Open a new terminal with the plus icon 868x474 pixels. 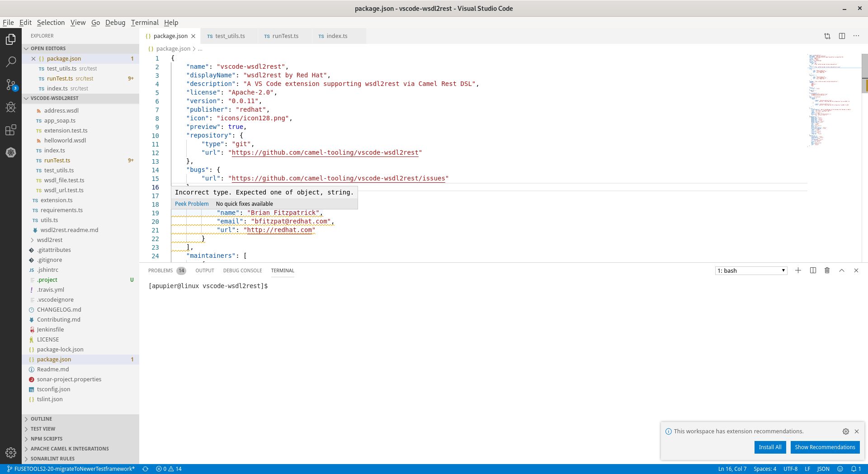tap(797, 270)
